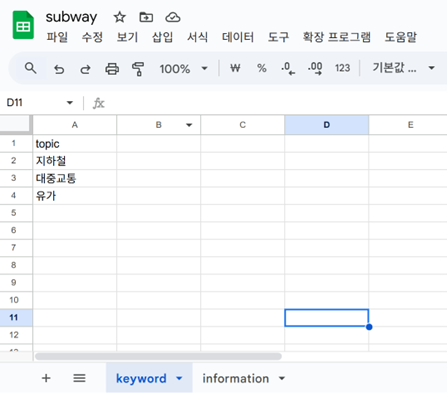Click the move to folder icon
The image size is (447, 393).
pos(146,17)
